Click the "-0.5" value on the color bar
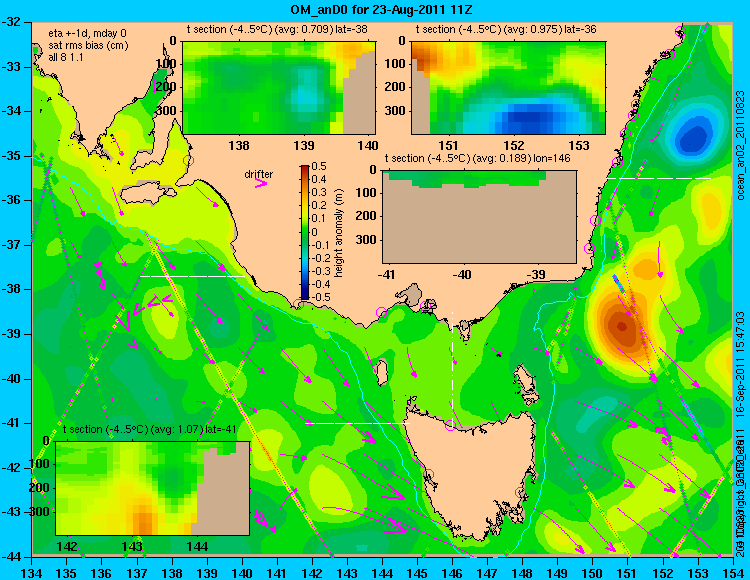The image size is (750, 580). (319, 297)
